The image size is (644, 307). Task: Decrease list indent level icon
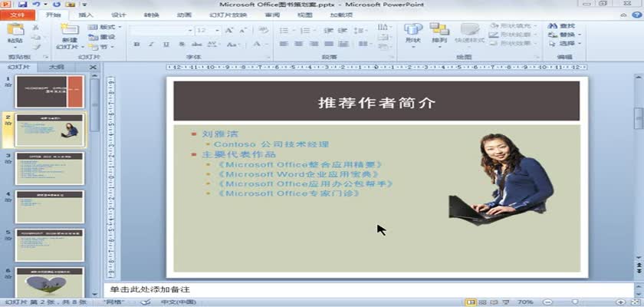(328, 31)
